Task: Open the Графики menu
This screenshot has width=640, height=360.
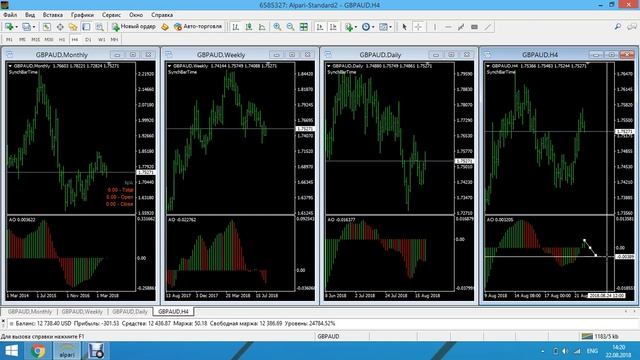Action: [x=82, y=15]
